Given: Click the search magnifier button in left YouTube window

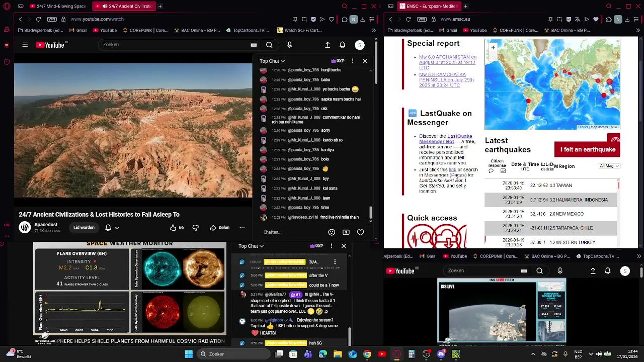Looking at the screenshot, I should (269, 45).
